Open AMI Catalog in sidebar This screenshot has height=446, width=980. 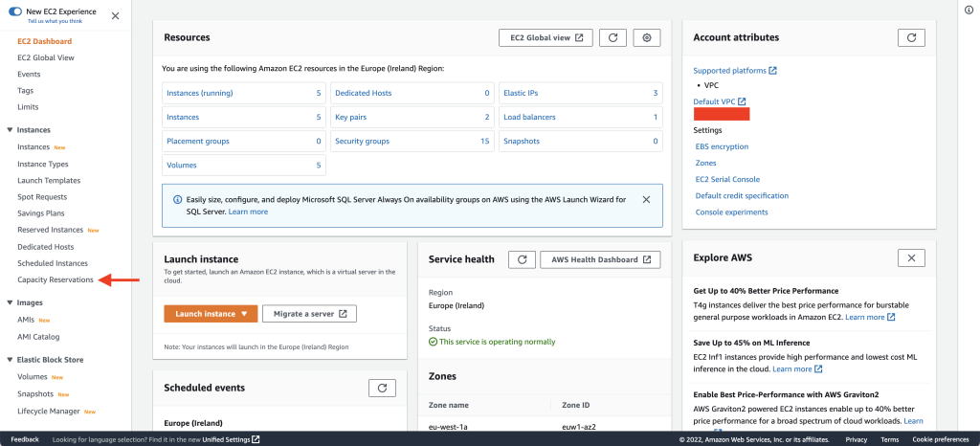coord(38,337)
